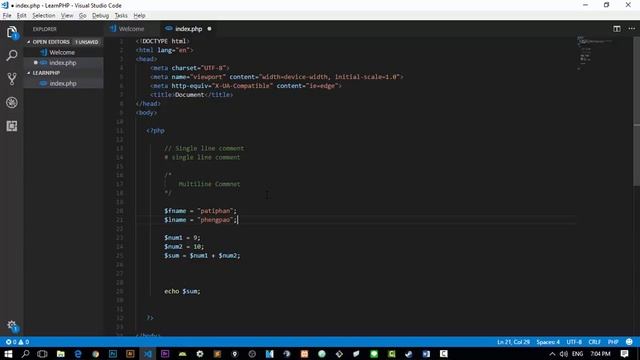640x360 pixels.
Task: Open the Debug menu
Action: [100, 16]
